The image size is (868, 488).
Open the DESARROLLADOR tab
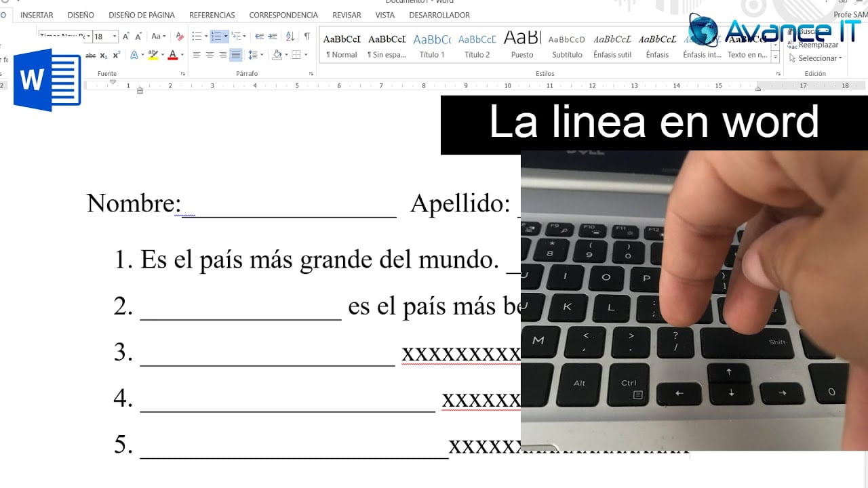439,15
